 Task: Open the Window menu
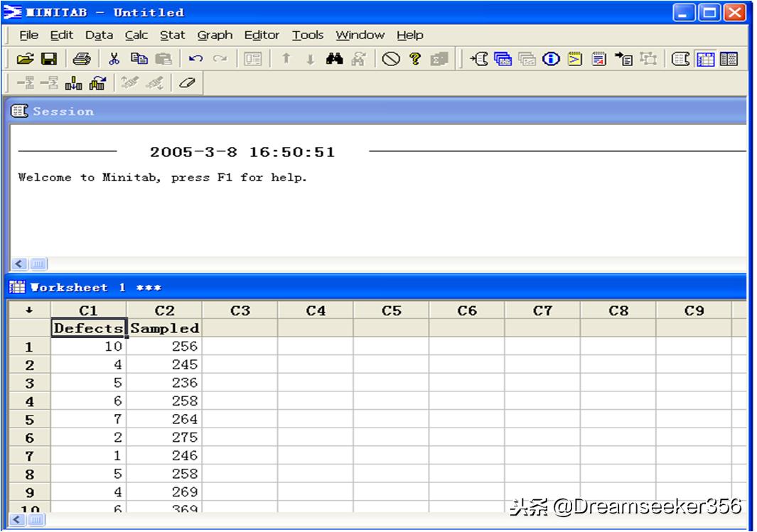(360, 36)
